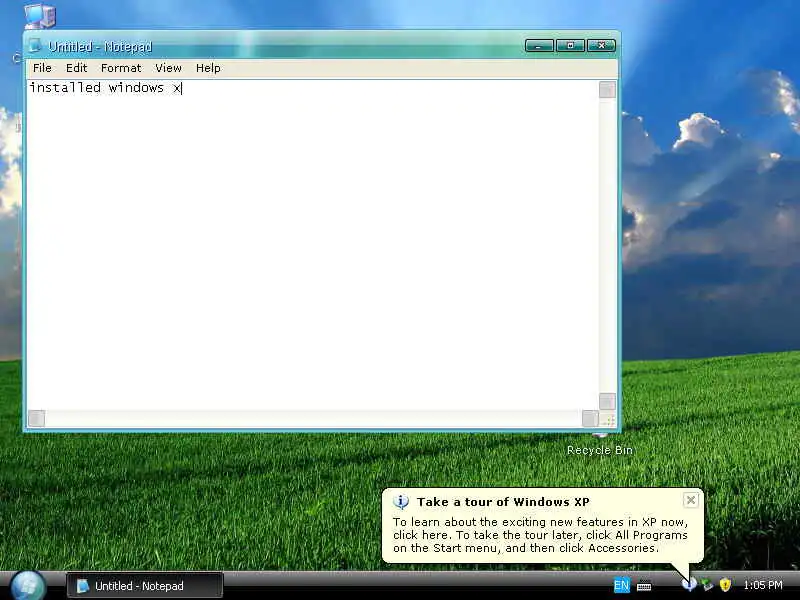Maximize the Notepad window
800x600 pixels.
[x=570, y=46]
